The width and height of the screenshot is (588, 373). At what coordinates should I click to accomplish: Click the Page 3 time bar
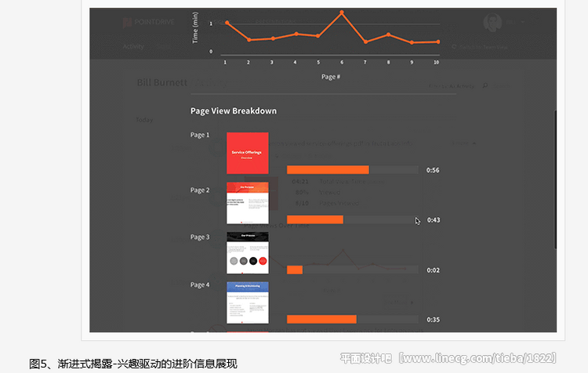353,270
